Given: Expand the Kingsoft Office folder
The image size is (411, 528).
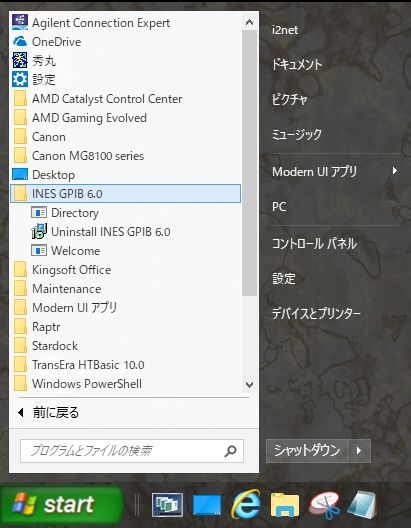Looking at the screenshot, I should 126,270.
